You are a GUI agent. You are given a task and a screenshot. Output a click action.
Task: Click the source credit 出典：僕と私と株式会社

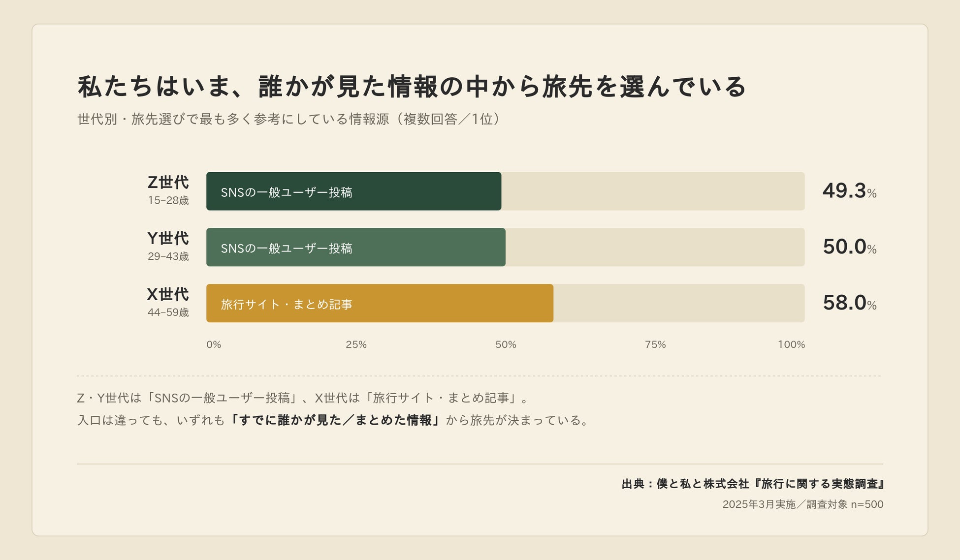pyautogui.click(x=752, y=484)
